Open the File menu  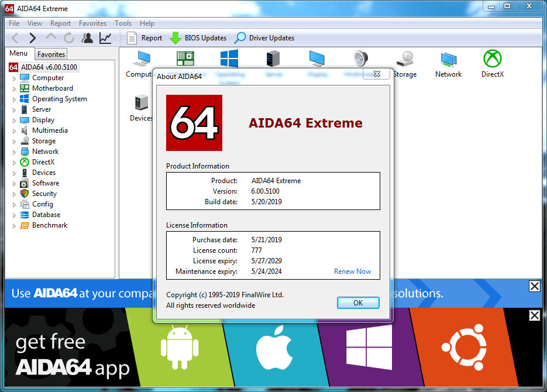14,23
